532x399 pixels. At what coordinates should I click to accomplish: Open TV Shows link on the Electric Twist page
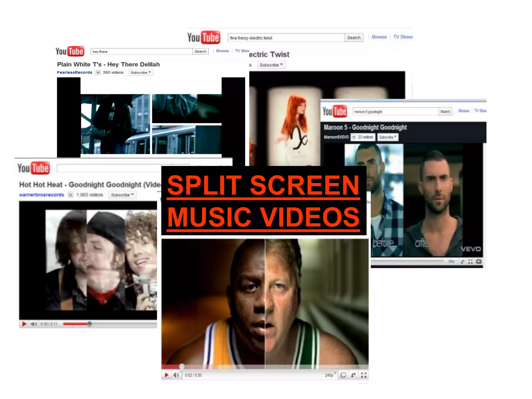403,37
